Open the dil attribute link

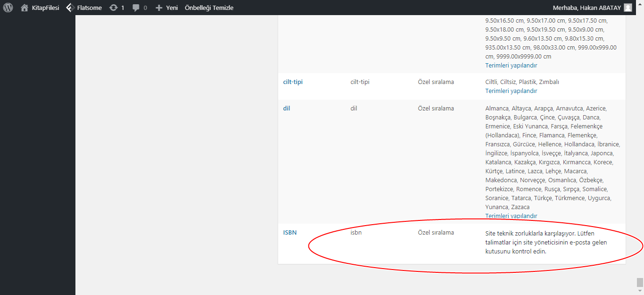click(x=287, y=108)
